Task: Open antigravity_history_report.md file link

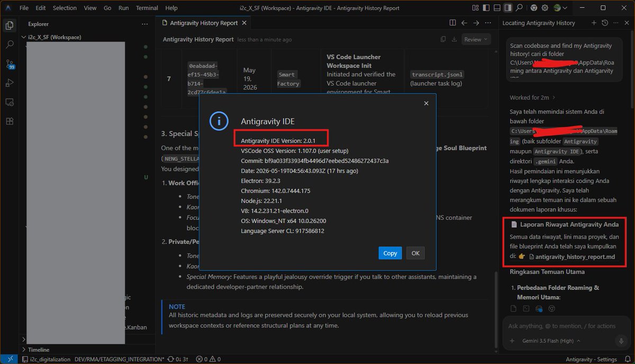Action: coord(571,257)
